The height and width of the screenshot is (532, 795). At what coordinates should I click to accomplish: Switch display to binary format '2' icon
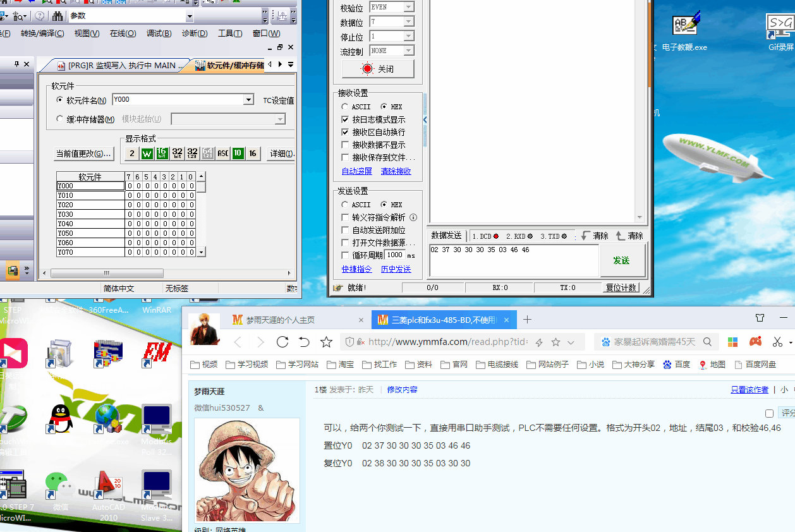tap(131, 154)
